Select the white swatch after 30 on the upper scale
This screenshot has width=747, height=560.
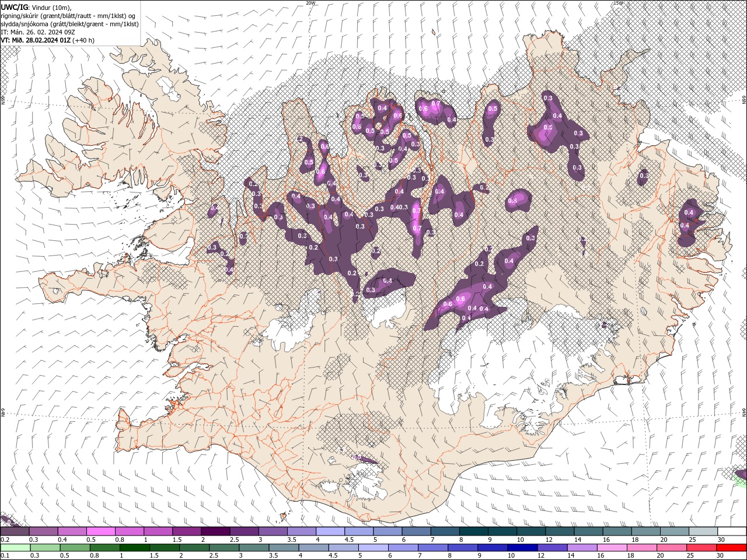coord(732,531)
